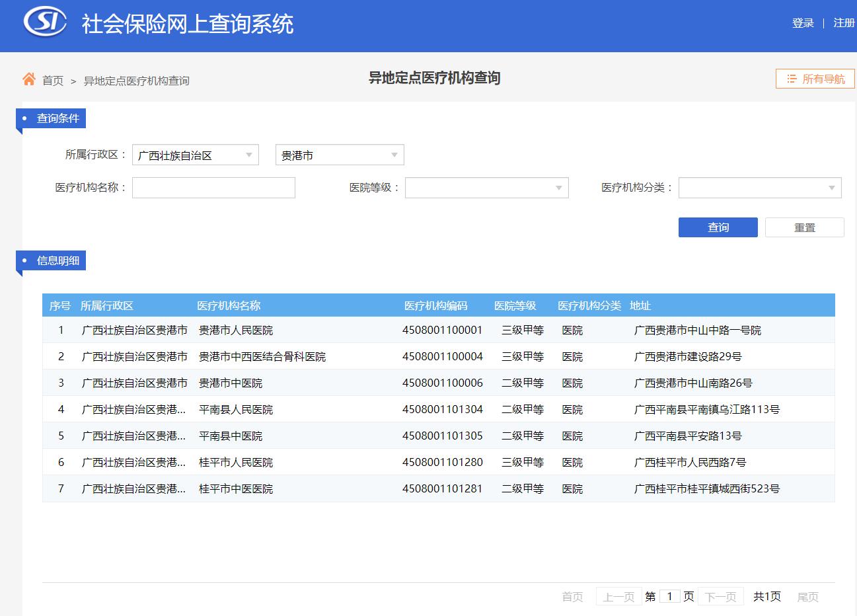This screenshot has width=857, height=616.
Task: Click the list icon inside 所有导航 button
Action: [792, 79]
